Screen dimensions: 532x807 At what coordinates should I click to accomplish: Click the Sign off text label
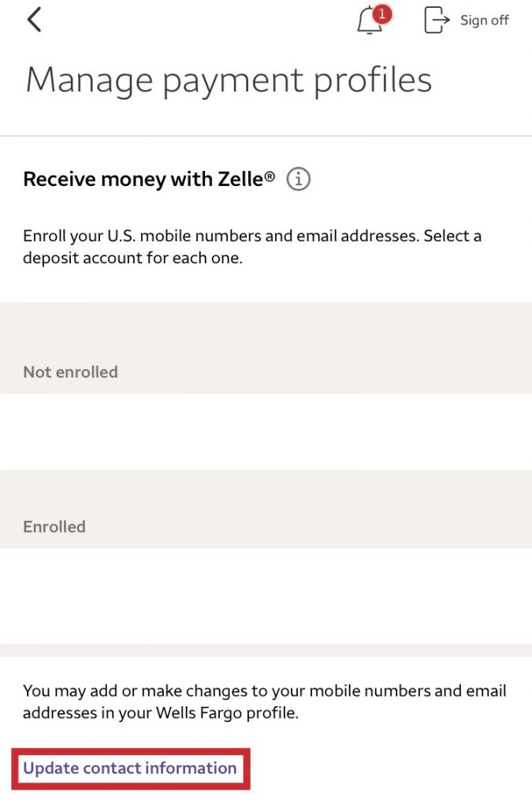coord(483,20)
